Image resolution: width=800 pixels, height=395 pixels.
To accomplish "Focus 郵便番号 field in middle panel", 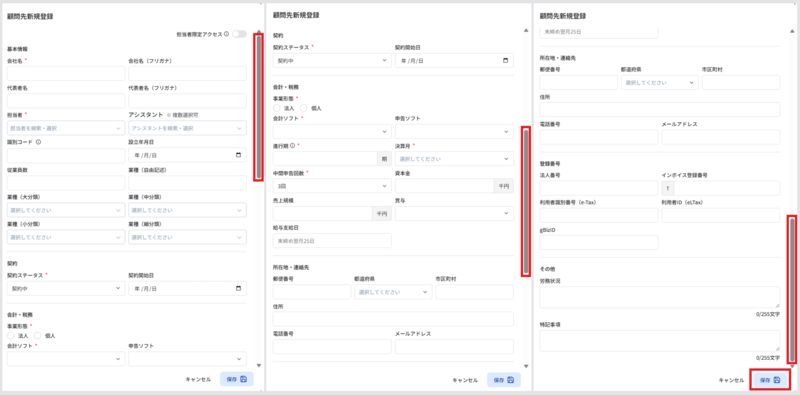I will tap(312, 292).
